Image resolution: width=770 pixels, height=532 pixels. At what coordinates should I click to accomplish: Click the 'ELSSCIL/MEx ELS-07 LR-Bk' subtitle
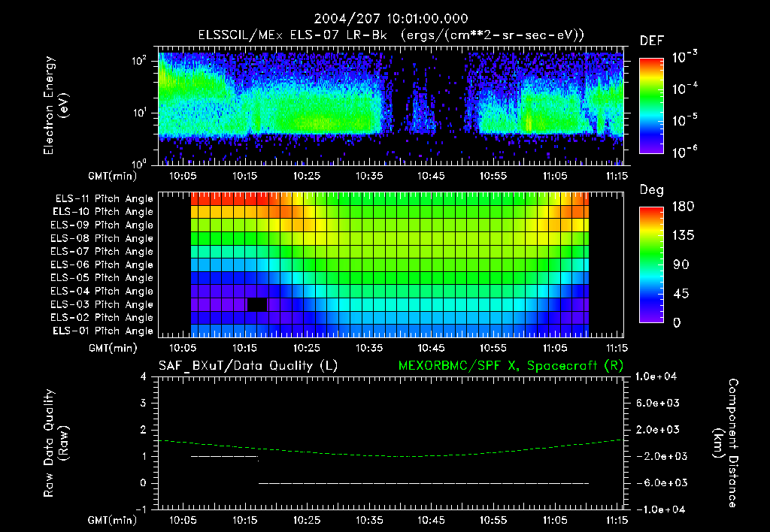[x=293, y=35]
